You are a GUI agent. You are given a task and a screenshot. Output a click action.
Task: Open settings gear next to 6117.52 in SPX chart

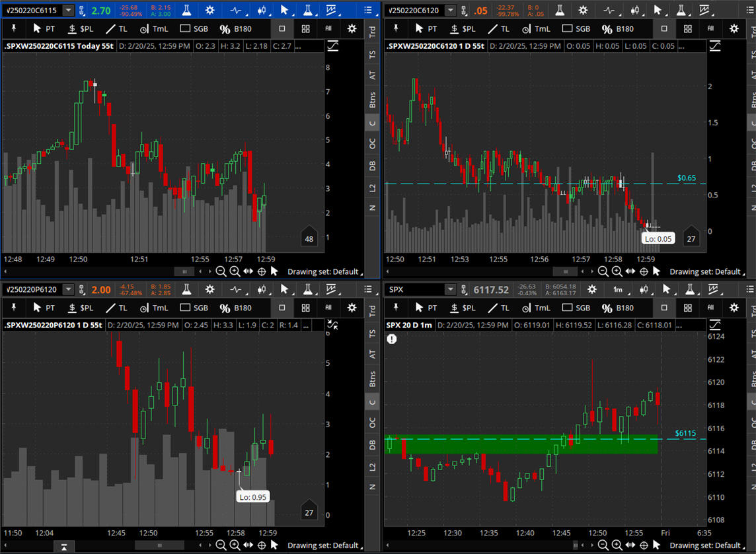[x=591, y=289]
